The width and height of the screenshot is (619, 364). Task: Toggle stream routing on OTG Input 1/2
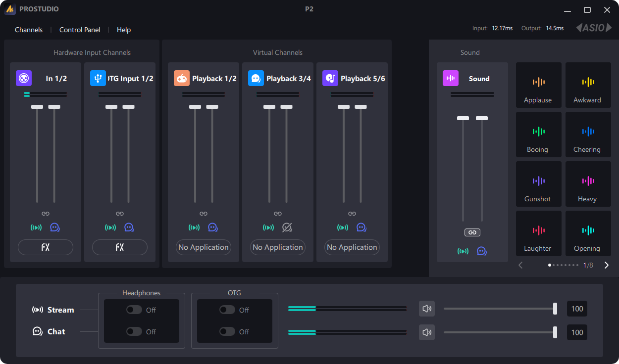tap(110, 227)
